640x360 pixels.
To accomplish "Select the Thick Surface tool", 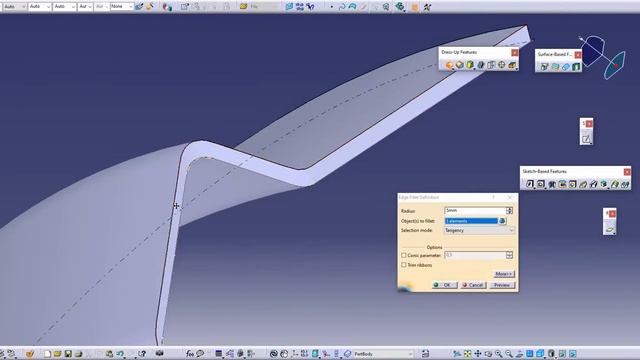I will (555, 67).
